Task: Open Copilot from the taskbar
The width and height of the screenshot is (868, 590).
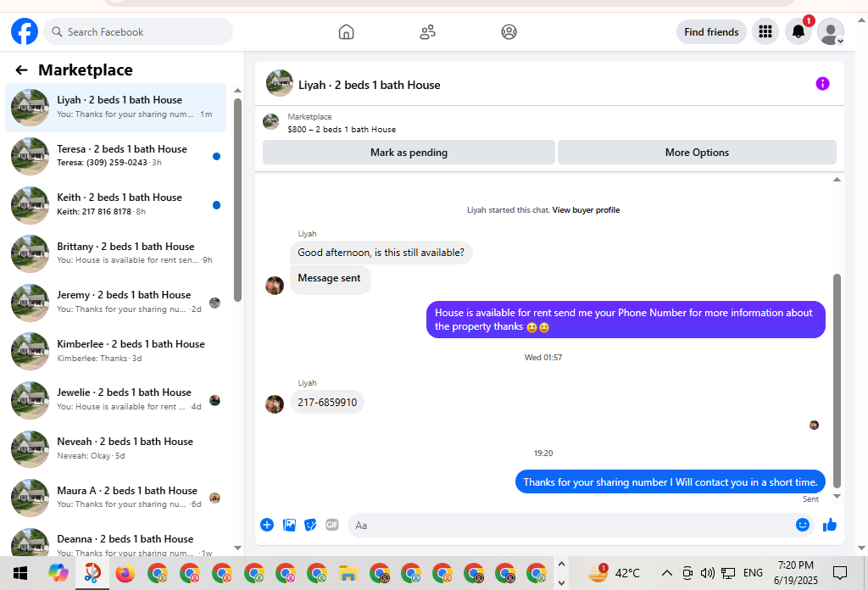Action: coord(58,573)
